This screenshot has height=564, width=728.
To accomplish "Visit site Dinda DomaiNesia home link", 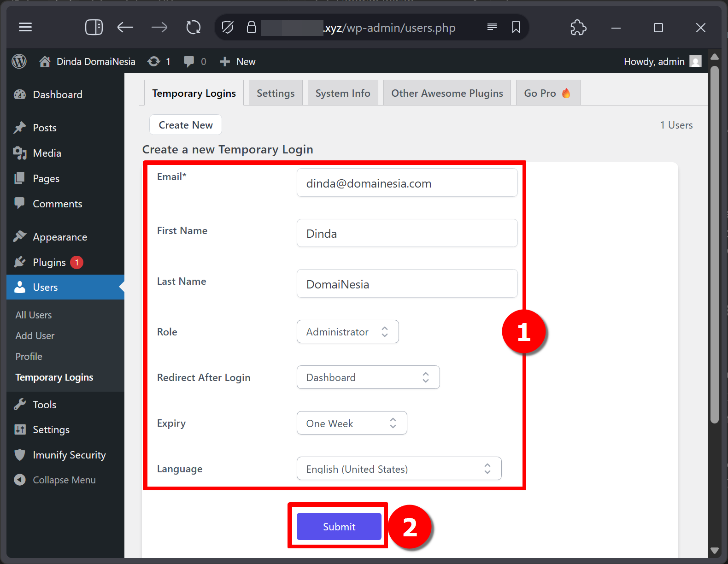I will click(x=87, y=61).
